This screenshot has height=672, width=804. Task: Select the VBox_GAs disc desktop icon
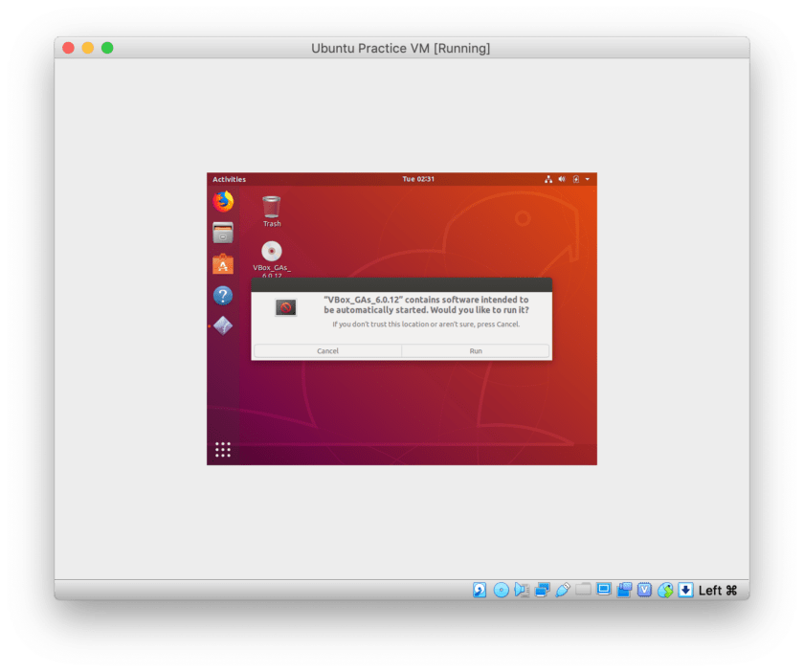click(x=272, y=259)
